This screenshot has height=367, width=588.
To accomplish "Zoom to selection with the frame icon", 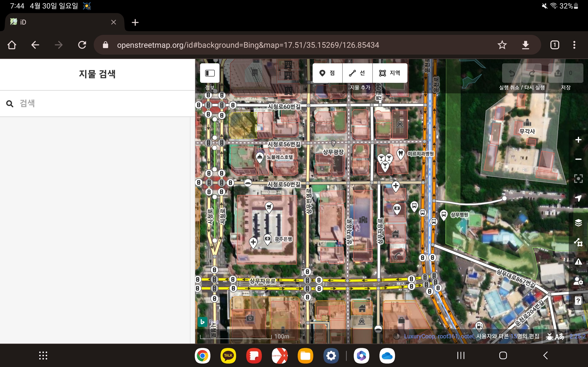I will [578, 179].
